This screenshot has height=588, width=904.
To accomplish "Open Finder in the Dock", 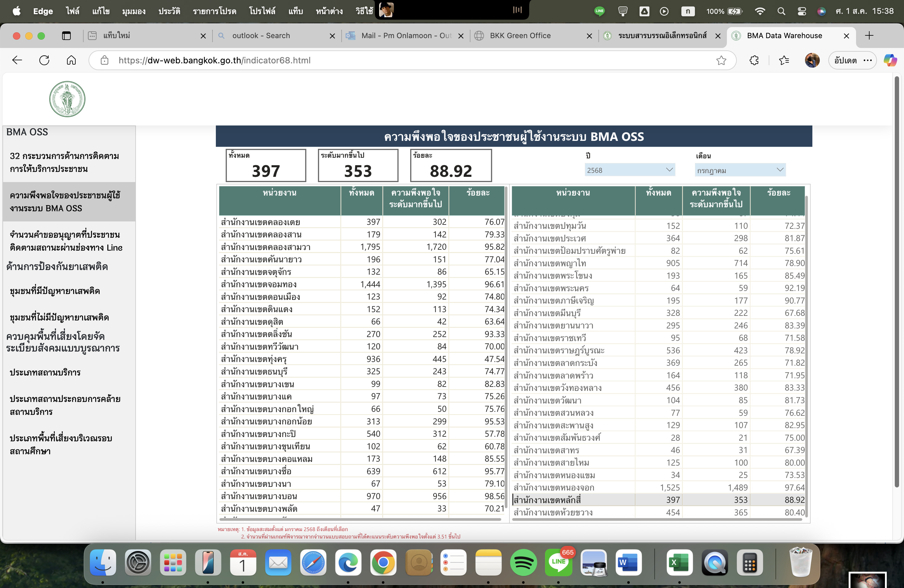I will pyautogui.click(x=103, y=562).
